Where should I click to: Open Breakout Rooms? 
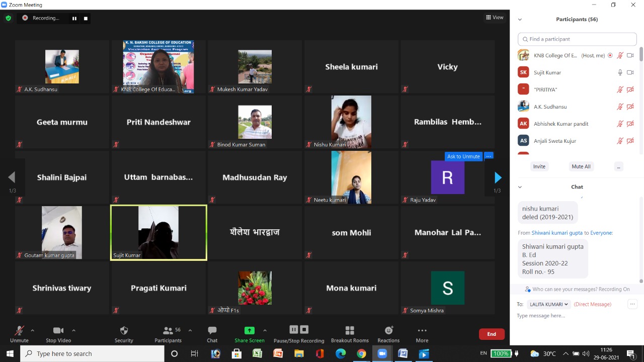click(350, 334)
